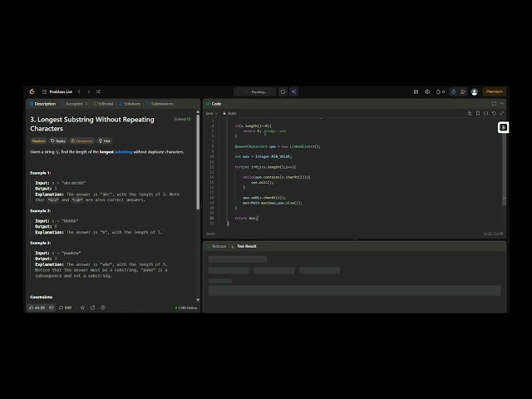Open the Problem List panel
Image resolution: width=532 pixels, height=399 pixels.
tap(57, 91)
